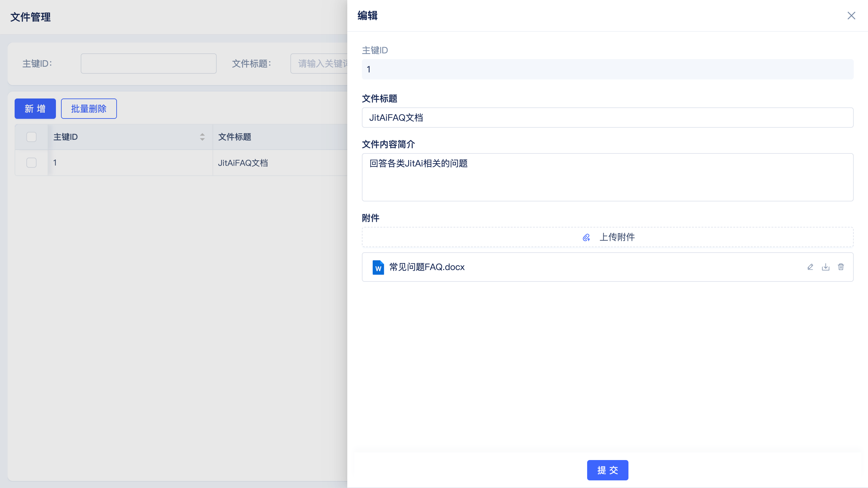Click the 文件标题 field containing JitAiFAQ文档
868x488 pixels.
click(607, 118)
